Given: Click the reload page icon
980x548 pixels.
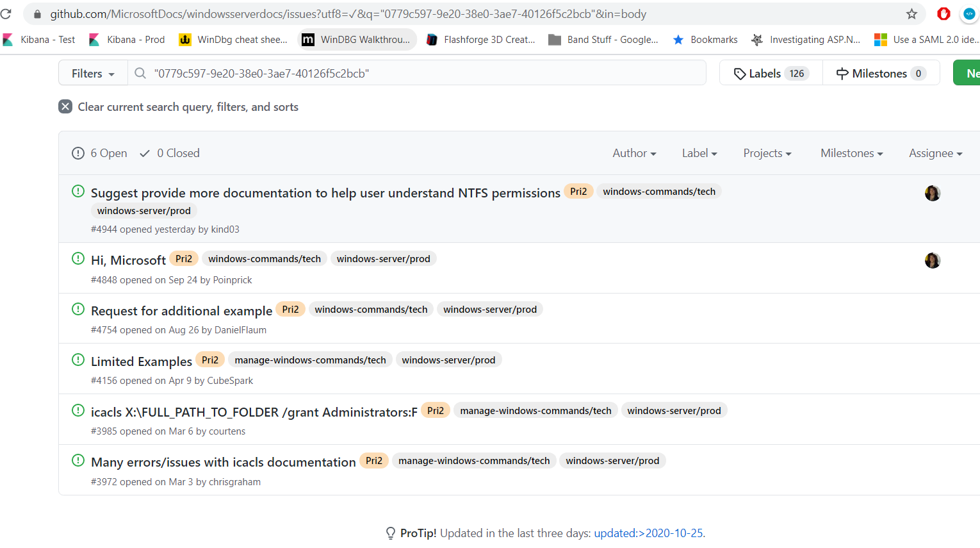Looking at the screenshot, I should 6,13.
